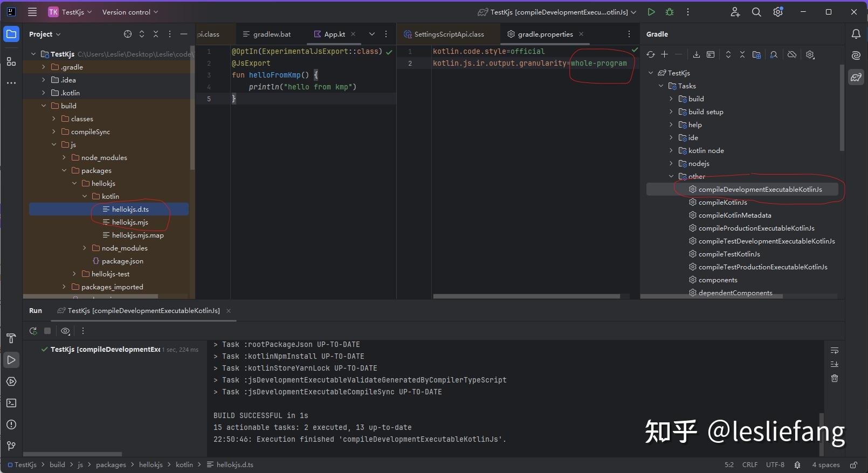The width and height of the screenshot is (868, 473).
Task: Click packages breadcrumb in status bar
Action: (x=111, y=465)
